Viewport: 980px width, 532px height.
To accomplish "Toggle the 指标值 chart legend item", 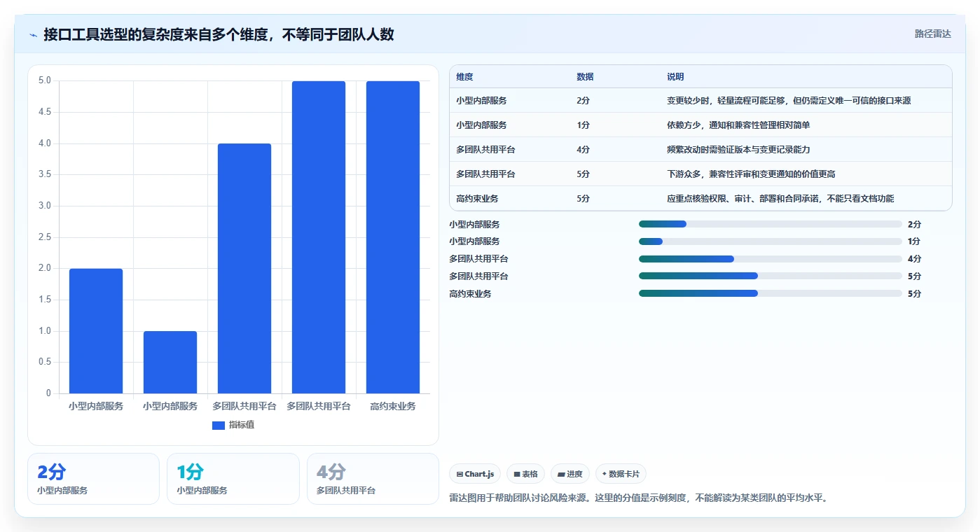I will (233, 425).
